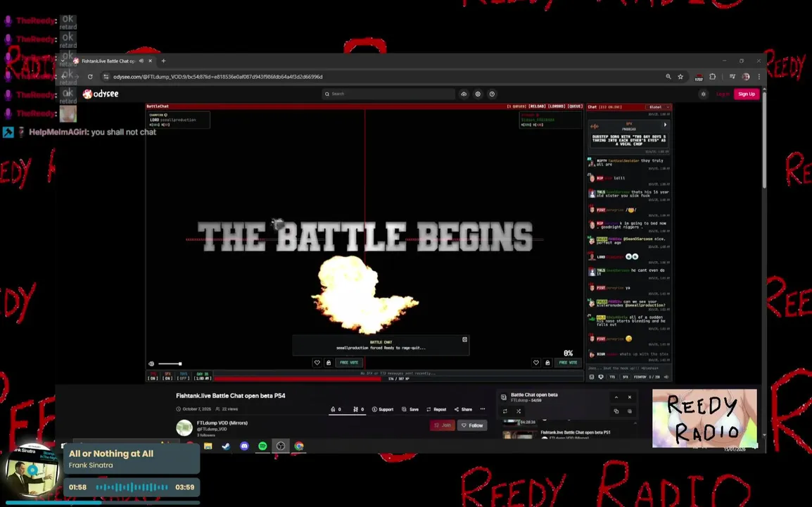Seek within the Frank Sinatra song waveform
The height and width of the screenshot is (507, 812).
point(132,487)
